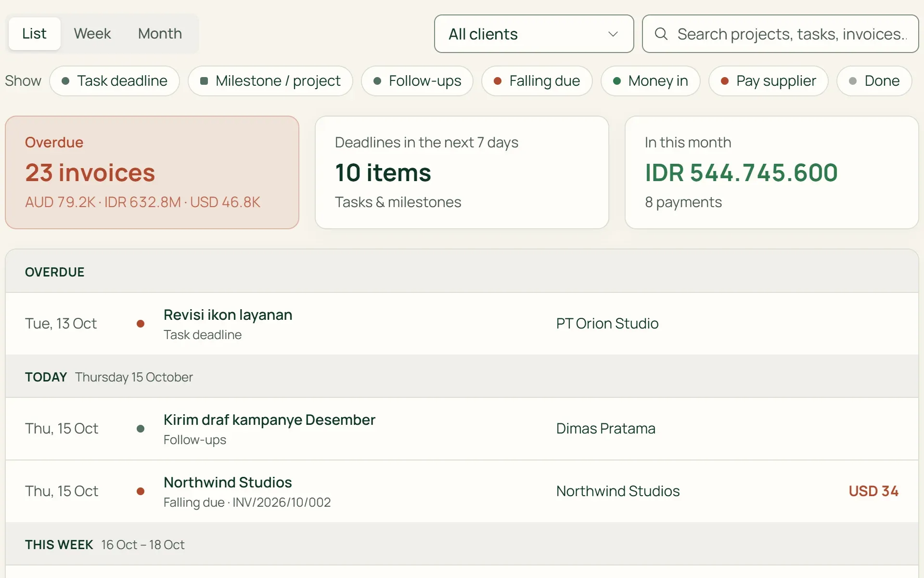
Task: Open the In this month payments card
Action: point(772,172)
